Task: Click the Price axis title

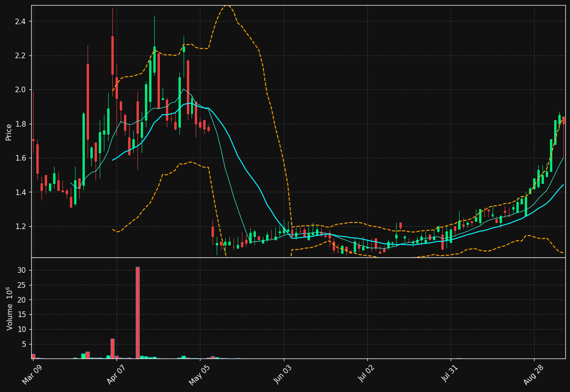Action: point(9,132)
